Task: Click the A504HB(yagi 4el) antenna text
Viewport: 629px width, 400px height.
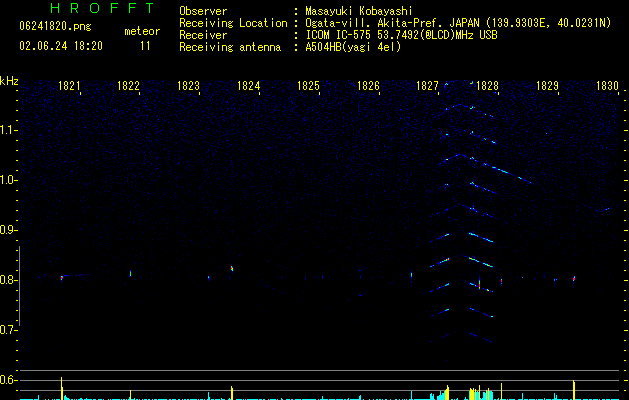Action: [x=353, y=47]
